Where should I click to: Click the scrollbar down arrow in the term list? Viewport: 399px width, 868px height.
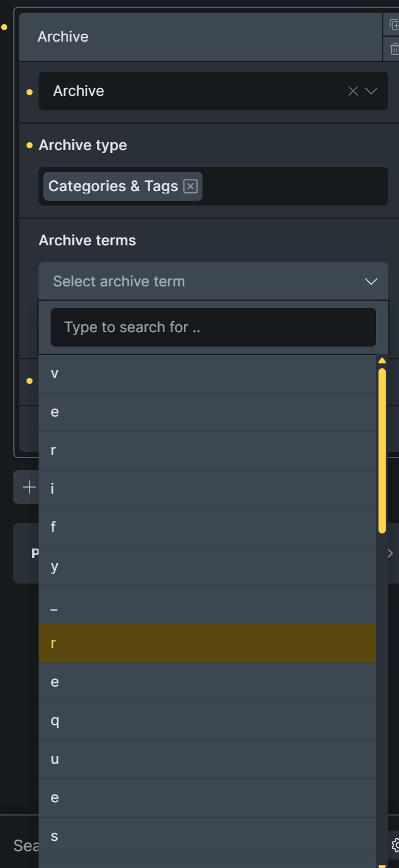pos(382,866)
